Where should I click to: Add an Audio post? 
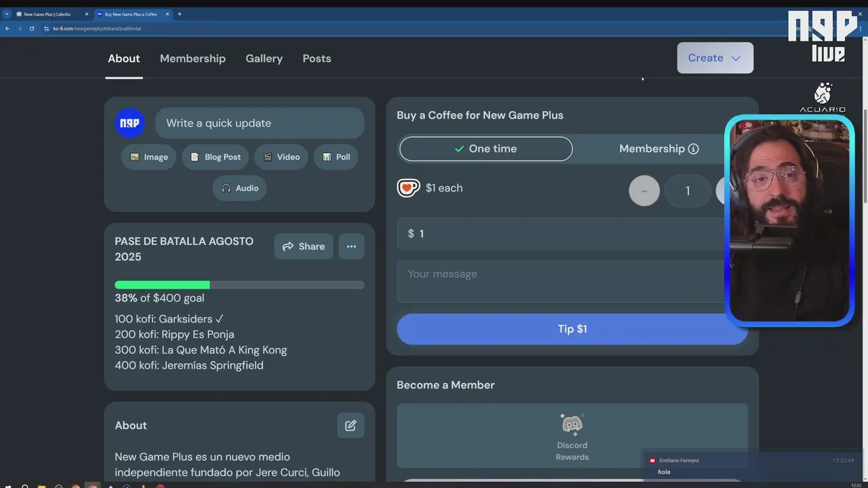[239, 188]
